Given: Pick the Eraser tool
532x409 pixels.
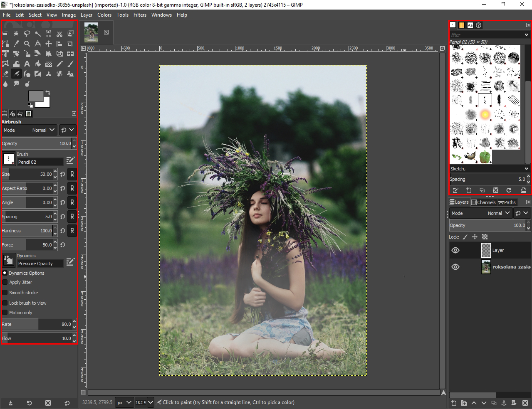Looking at the screenshot, I should [5, 74].
